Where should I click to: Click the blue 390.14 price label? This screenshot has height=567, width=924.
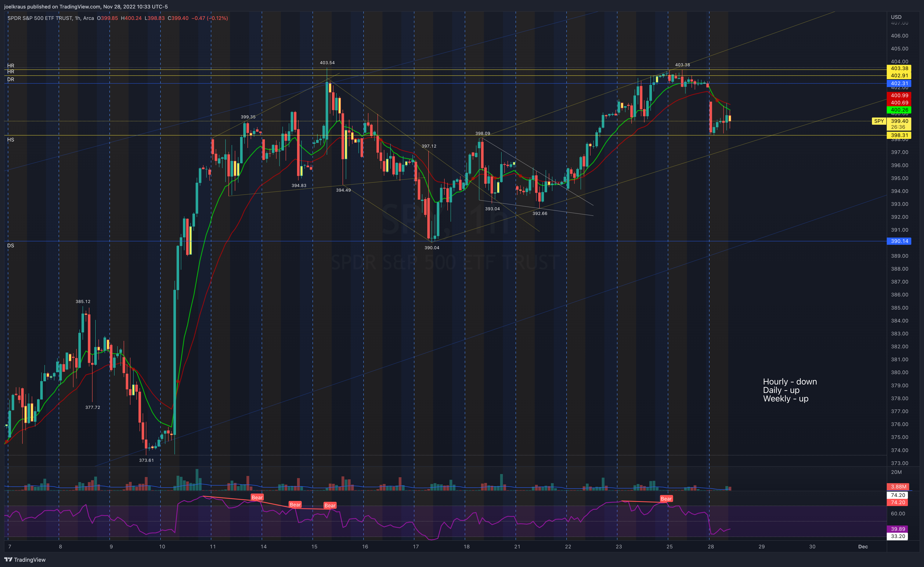899,241
